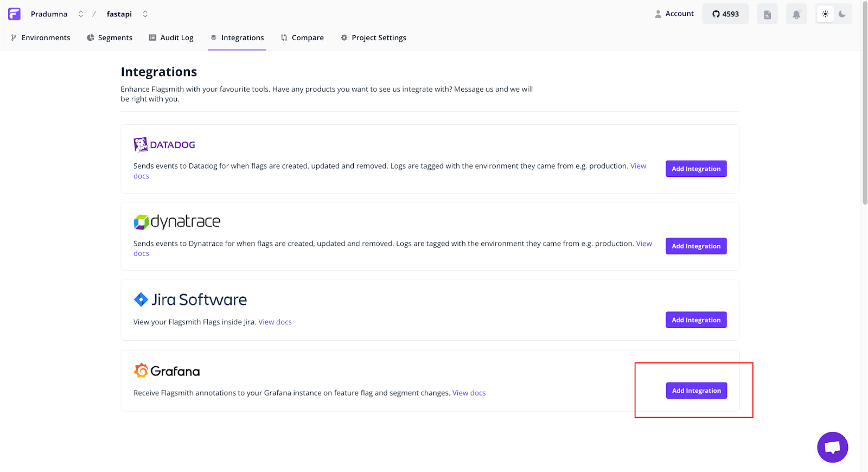Click the Integrations page heading
This screenshot has height=472, width=868.
point(159,72)
